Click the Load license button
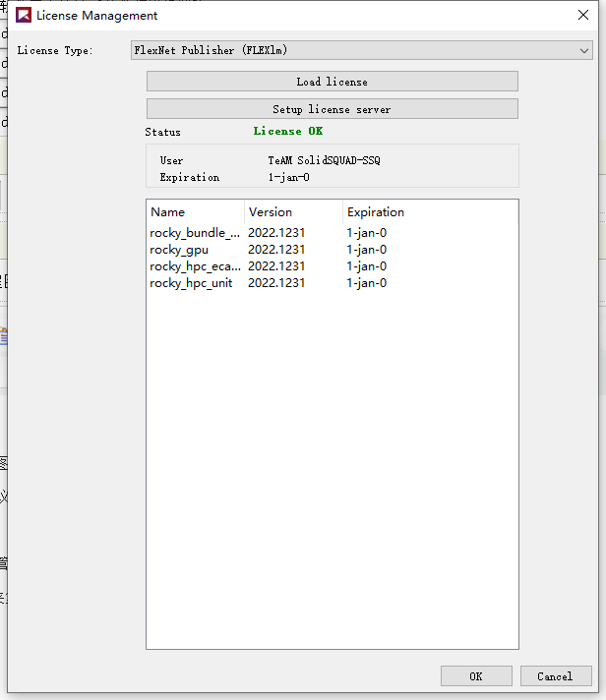The image size is (606, 700). pos(333,82)
